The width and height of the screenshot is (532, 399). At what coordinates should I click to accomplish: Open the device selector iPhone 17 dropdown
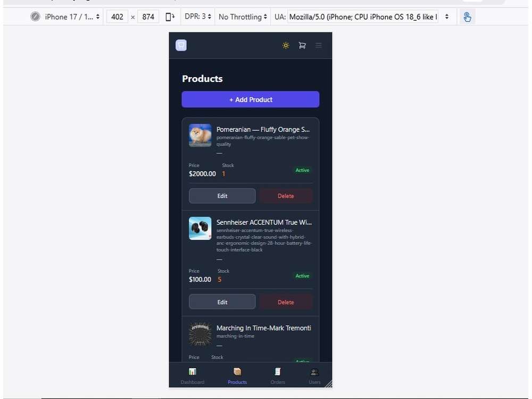[72, 16]
